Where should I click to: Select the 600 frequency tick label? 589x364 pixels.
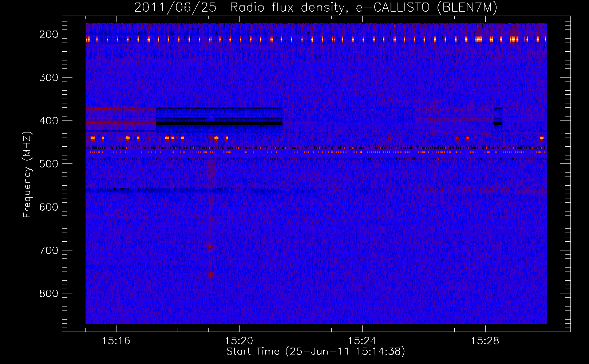pos(49,207)
